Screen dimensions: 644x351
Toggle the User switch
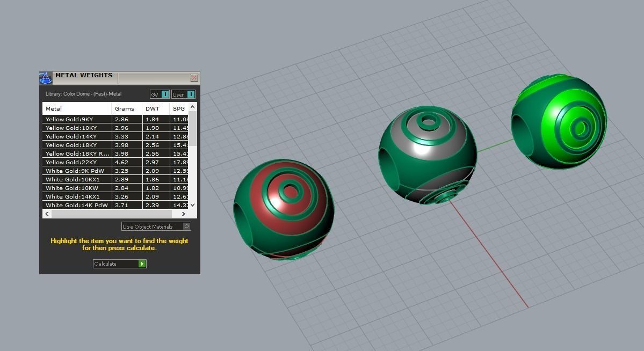[183, 94]
